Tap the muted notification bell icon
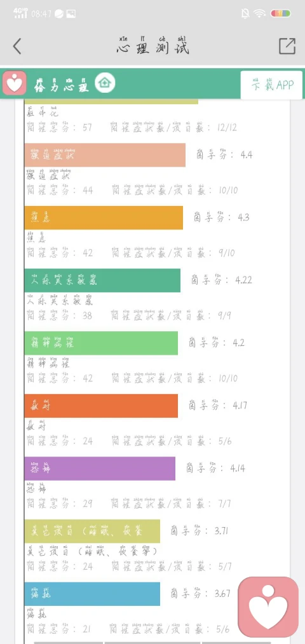This screenshot has width=305, height=644. (245, 13)
